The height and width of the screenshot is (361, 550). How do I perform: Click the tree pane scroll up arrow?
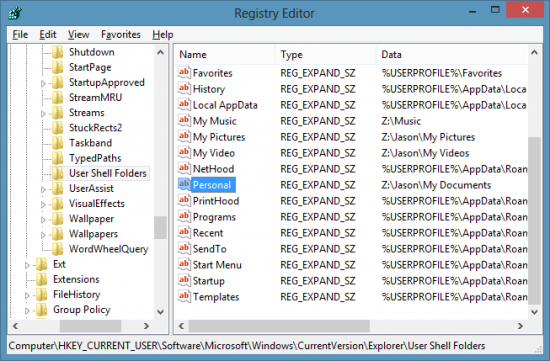(x=161, y=53)
